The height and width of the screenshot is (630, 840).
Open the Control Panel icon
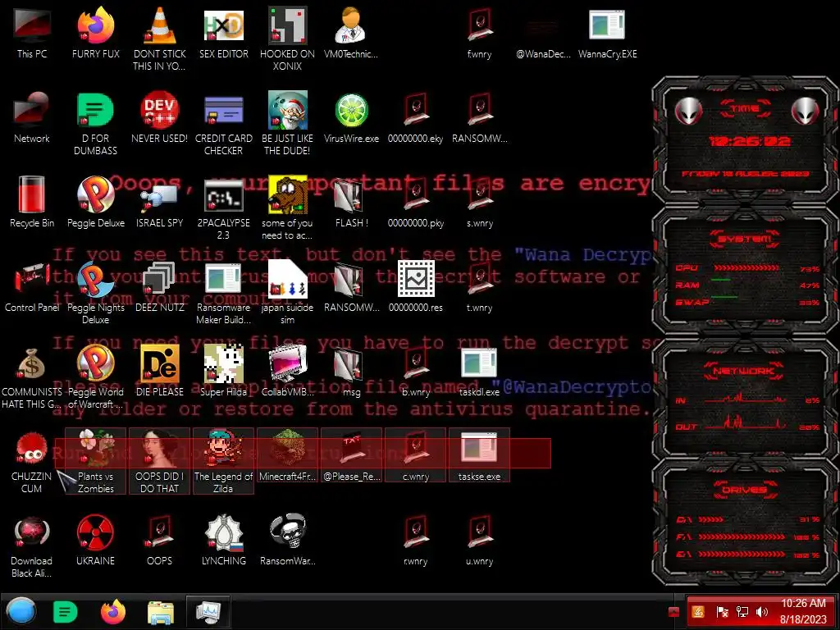32,286
